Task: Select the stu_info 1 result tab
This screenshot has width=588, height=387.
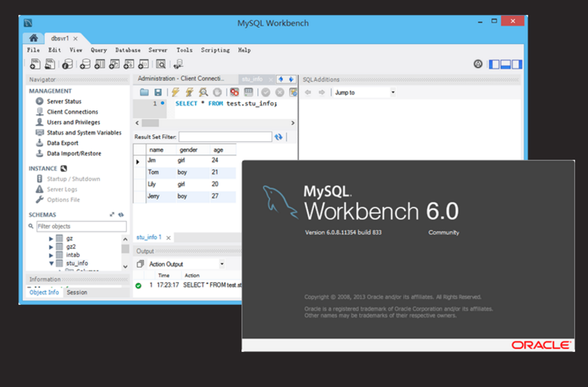Action: click(149, 237)
